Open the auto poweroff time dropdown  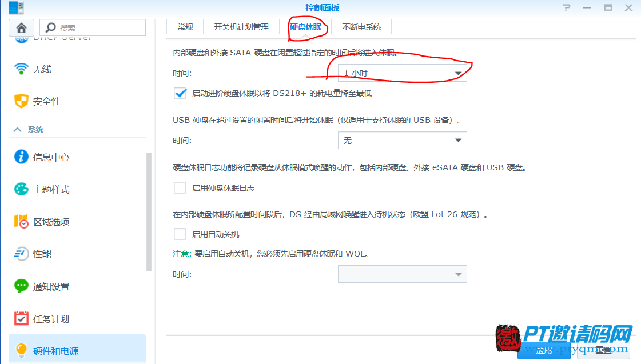[402, 274]
